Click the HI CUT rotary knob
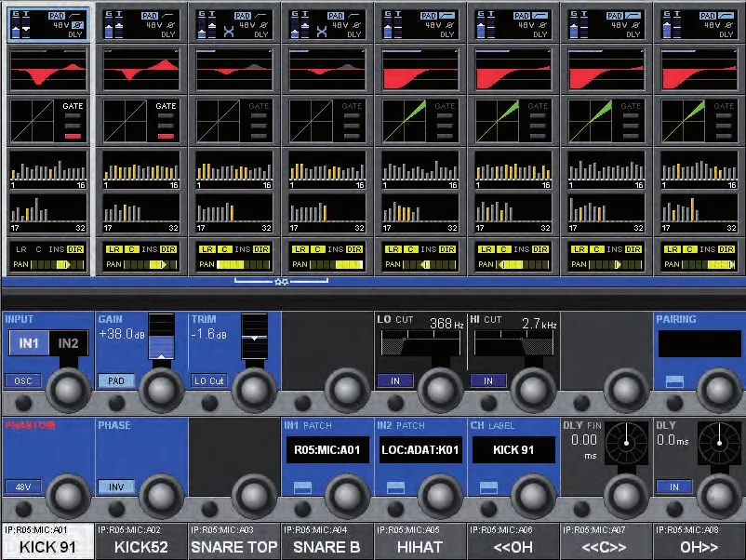 533,390
